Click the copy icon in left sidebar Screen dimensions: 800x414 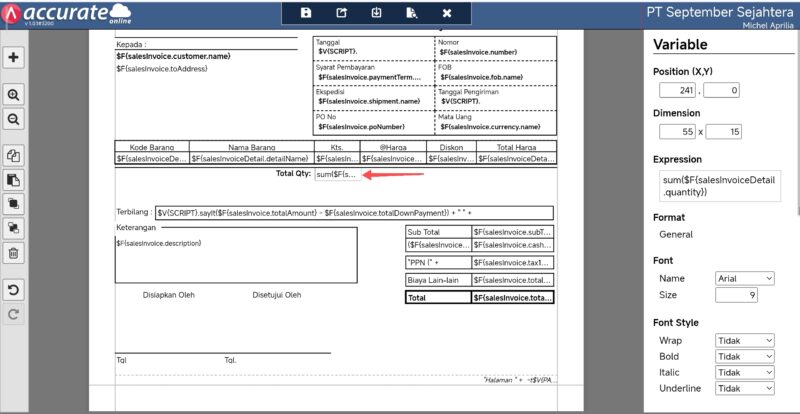13,156
